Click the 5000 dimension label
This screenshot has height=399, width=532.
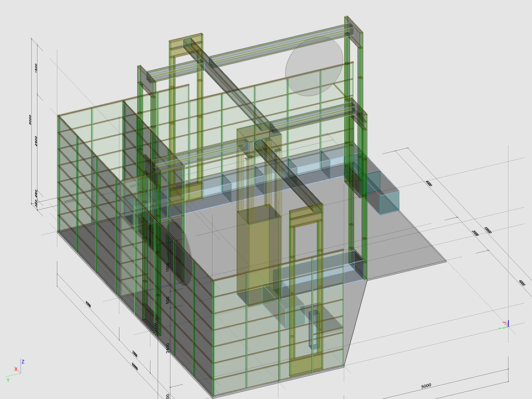tap(426, 385)
